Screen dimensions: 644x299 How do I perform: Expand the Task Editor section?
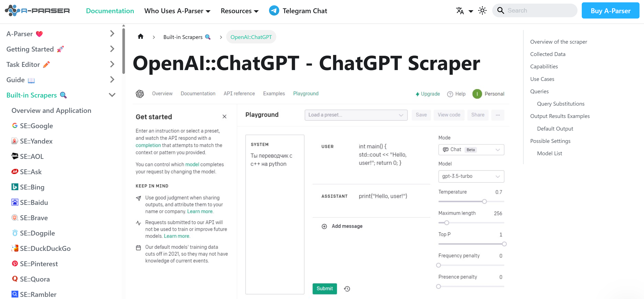coord(112,64)
